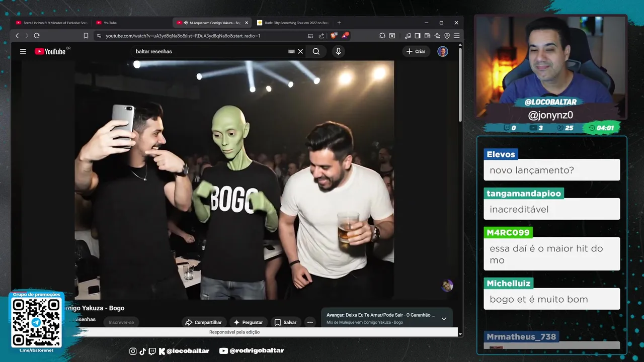Open site information icon in the address bar
644x362 pixels.
[99, 36]
